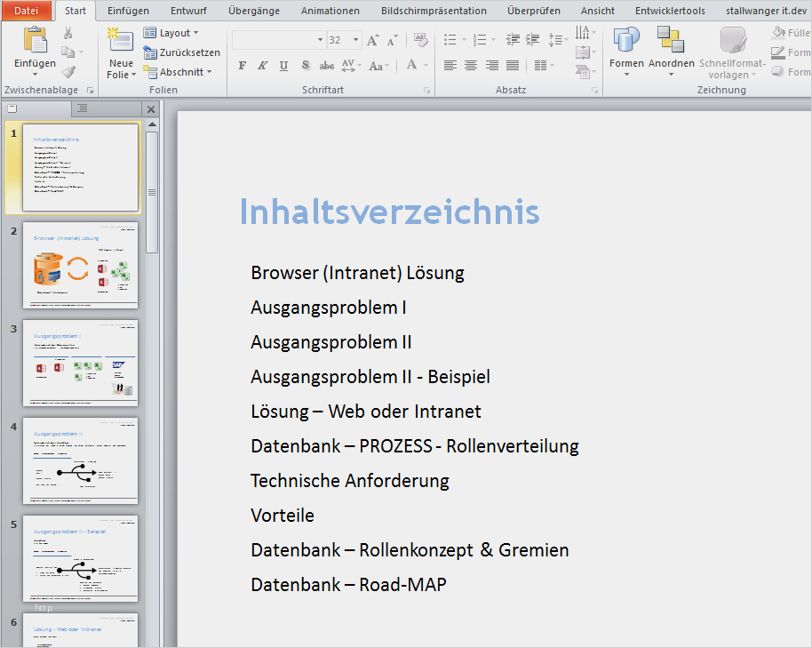Viewport: 812px width, 648px height.
Task: Select the format painter brush icon
Action: (68, 72)
